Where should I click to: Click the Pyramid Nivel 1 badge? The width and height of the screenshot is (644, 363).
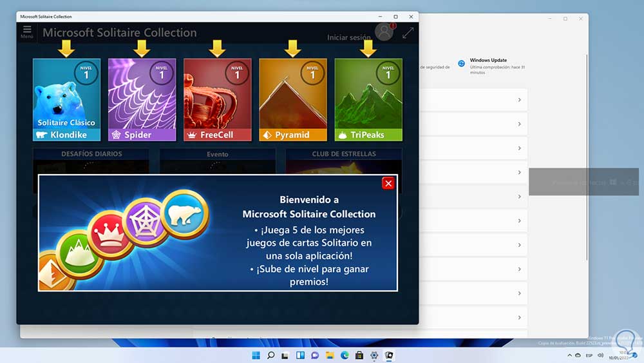312,73
